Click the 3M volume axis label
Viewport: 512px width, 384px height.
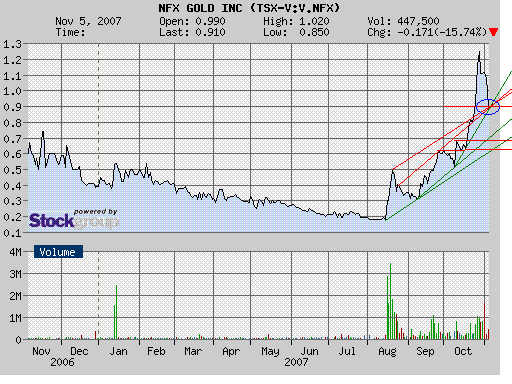pyautogui.click(x=15, y=274)
